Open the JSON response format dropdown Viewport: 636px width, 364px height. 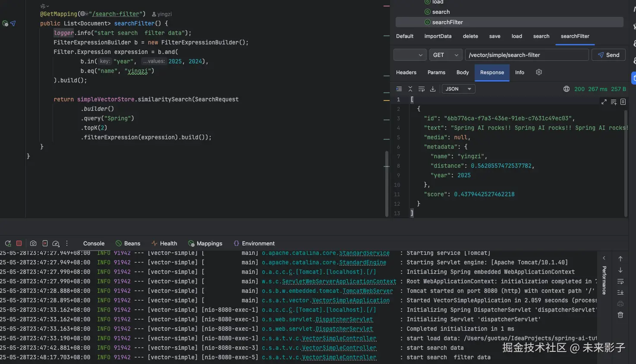[458, 89]
